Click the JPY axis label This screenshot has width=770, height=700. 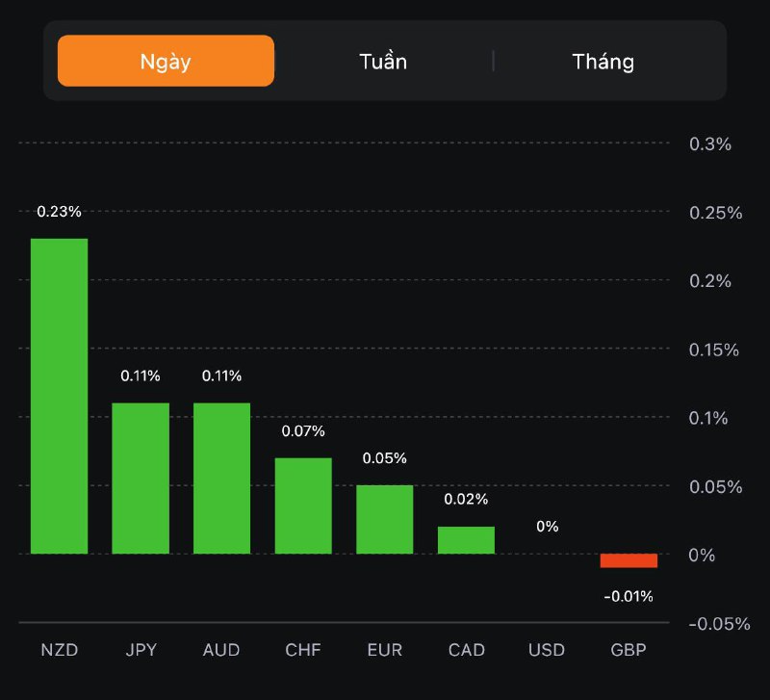(x=141, y=650)
